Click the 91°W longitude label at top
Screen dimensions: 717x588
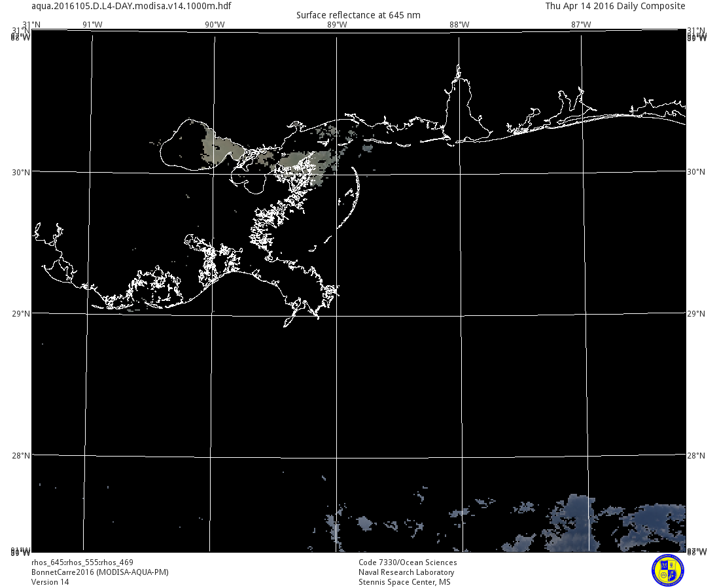[92, 25]
